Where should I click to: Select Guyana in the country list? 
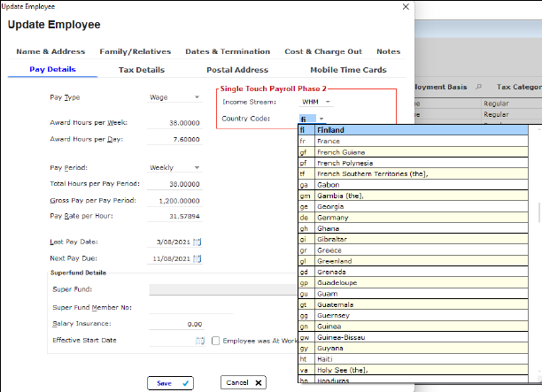coord(413,349)
